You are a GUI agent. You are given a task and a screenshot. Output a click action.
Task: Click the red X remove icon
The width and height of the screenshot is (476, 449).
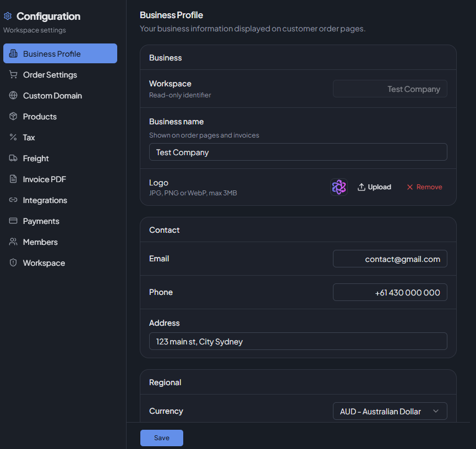pos(410,187)
